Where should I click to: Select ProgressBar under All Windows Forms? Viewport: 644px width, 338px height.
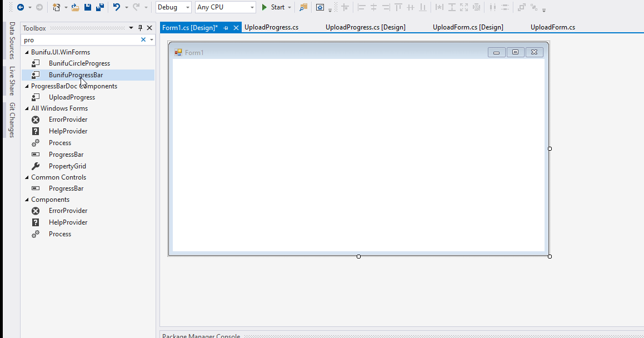click(88, 155)
